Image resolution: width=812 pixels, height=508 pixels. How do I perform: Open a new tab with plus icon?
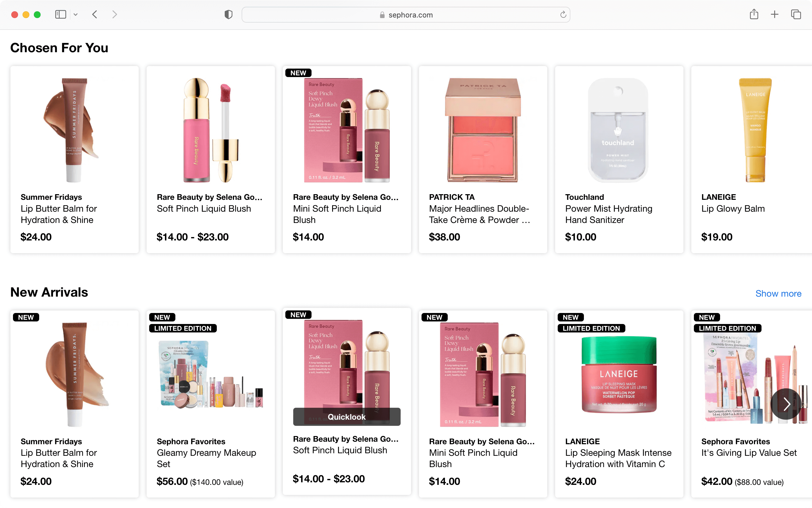pyautogui.click(x=775, y=14)
